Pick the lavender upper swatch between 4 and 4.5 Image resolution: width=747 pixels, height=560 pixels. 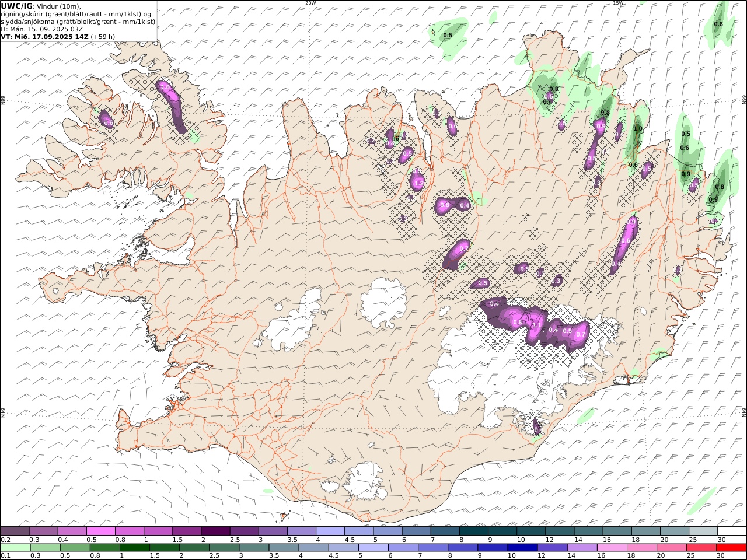(330, 531)
